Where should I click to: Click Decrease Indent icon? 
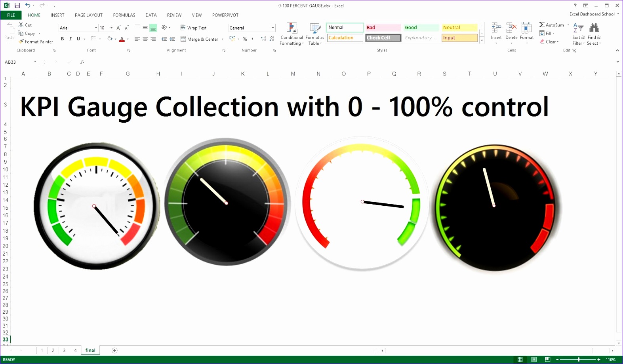pyautogui.click(x=164, y=39)
